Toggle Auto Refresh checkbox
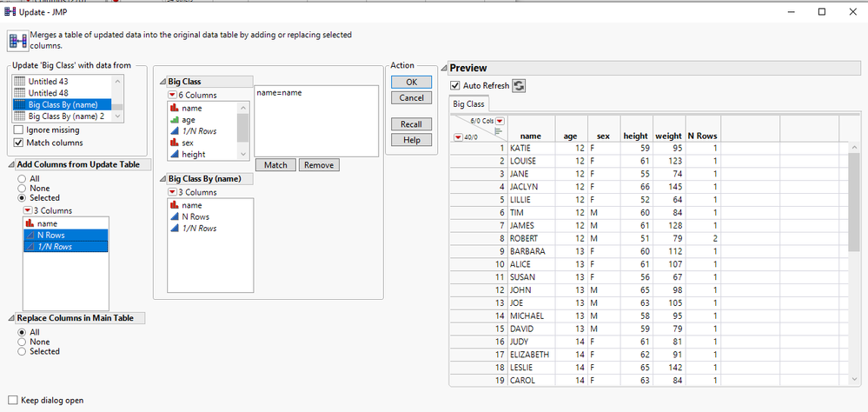The image size is (868, 412). pyautogui.click(x=455, y=86)
